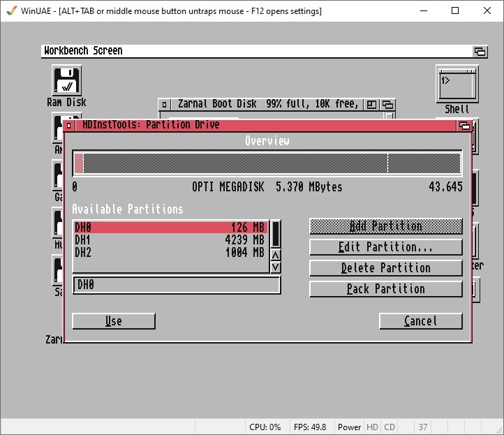Viewport: 504px width, 435px height.
Task: Open Edit Partition dialog
Action: point(386,247)
